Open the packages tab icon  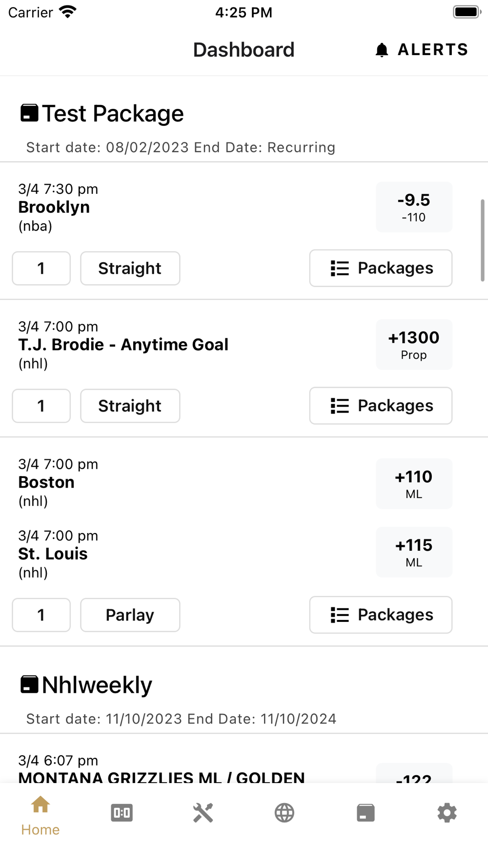point(366,813)
